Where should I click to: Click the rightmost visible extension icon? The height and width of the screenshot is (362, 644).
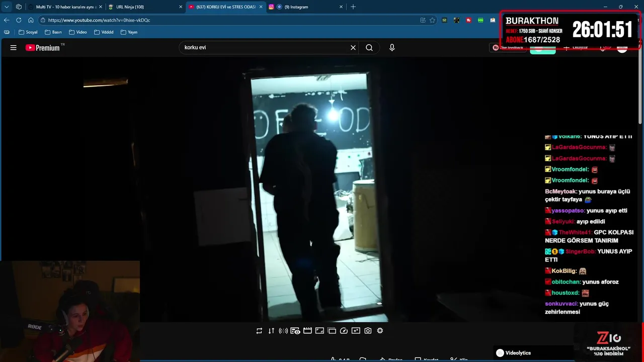(493, 20)
